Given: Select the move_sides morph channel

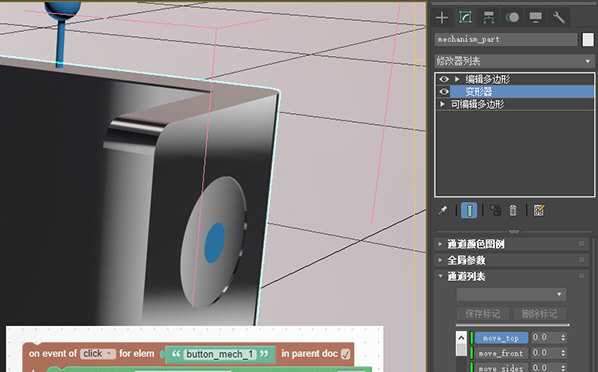Looking at the screenshot, I should 501,368.
